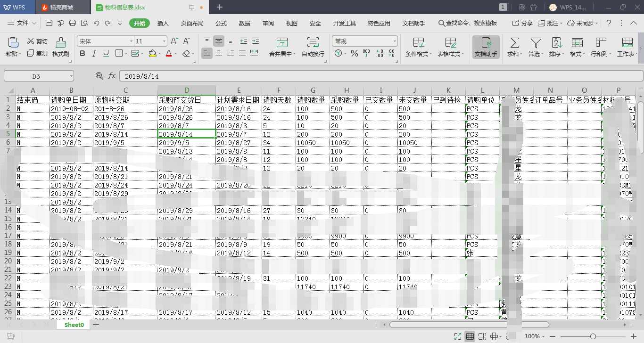Toggle Bold formatting
Image resolution: width=644 pixels, height=343 pixels.
pyautogui.click(x=83, y=53)
